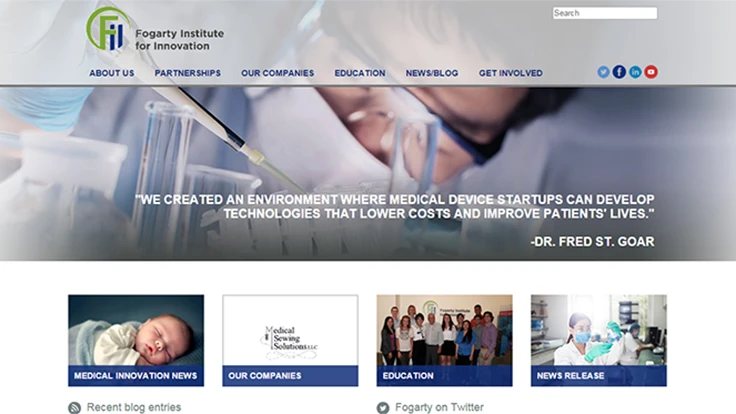Click the RSS icon beside Recent blog entries

click(x=75, y=407)
